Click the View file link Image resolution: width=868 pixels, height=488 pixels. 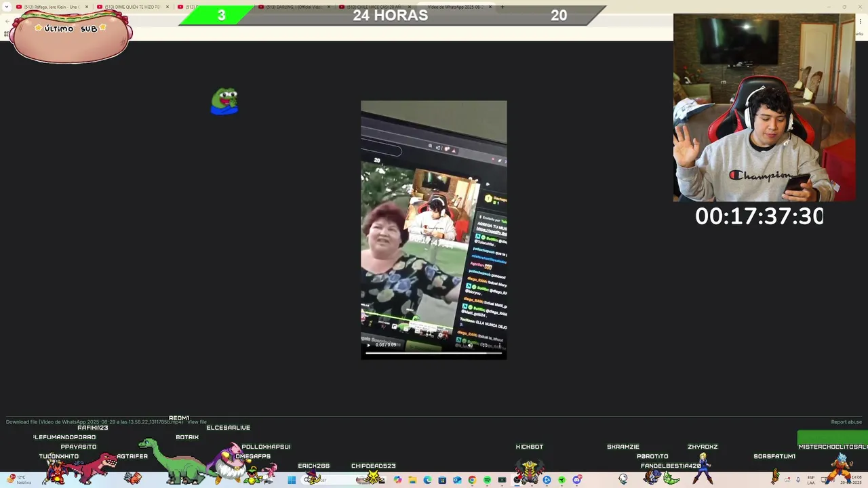point(197,422)
